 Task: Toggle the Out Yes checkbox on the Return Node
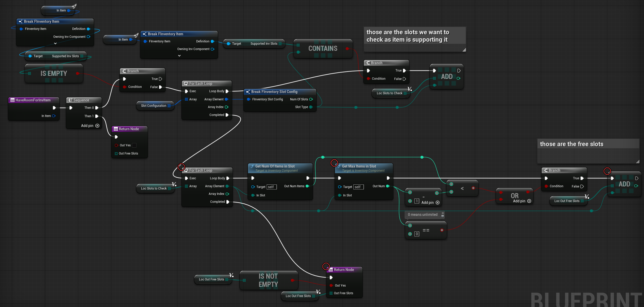[x=134, y=145]
